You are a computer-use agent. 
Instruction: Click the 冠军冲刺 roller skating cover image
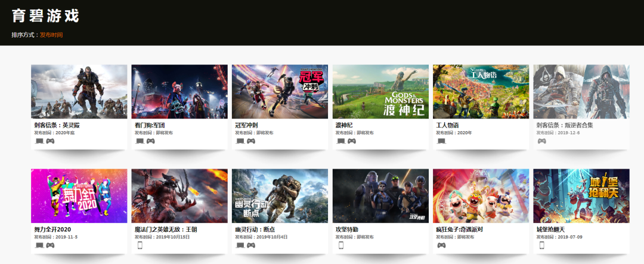coord(280,92)
